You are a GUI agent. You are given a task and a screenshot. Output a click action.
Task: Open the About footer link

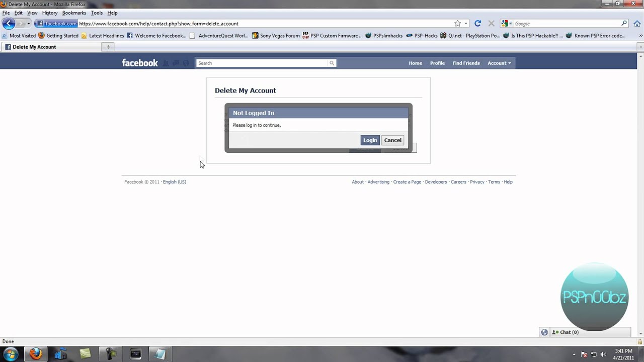358,182
